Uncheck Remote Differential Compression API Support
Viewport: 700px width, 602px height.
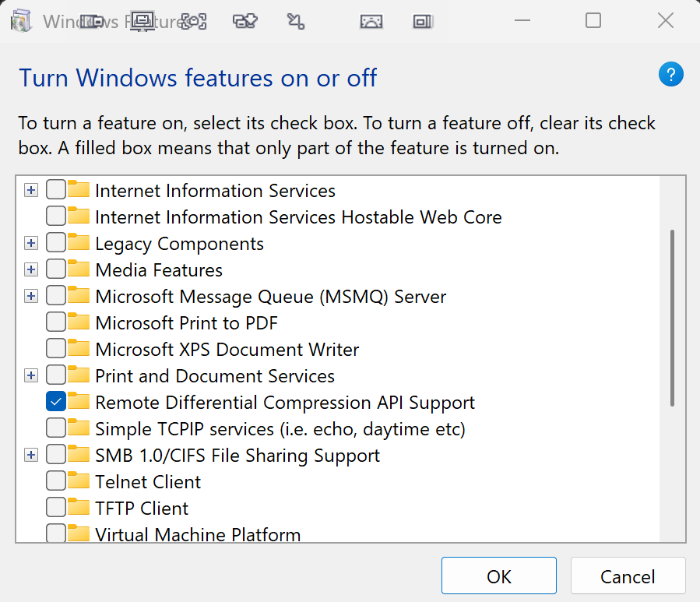(x=56, y=402)
